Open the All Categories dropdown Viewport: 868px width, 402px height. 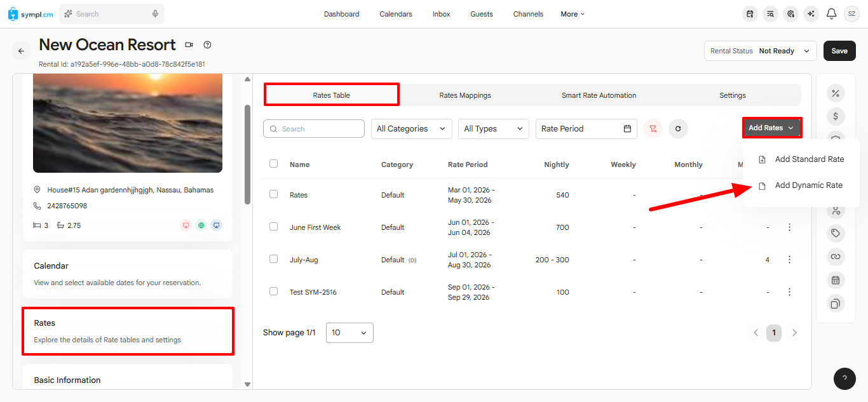click(x=412, y=128)
